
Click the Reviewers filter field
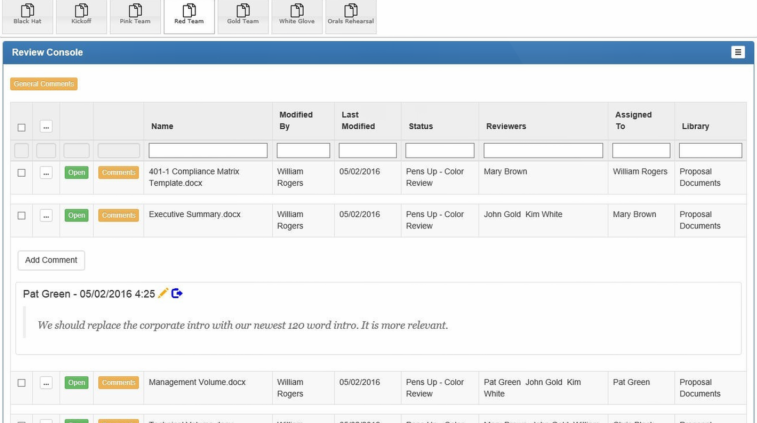tap(543, 151)
